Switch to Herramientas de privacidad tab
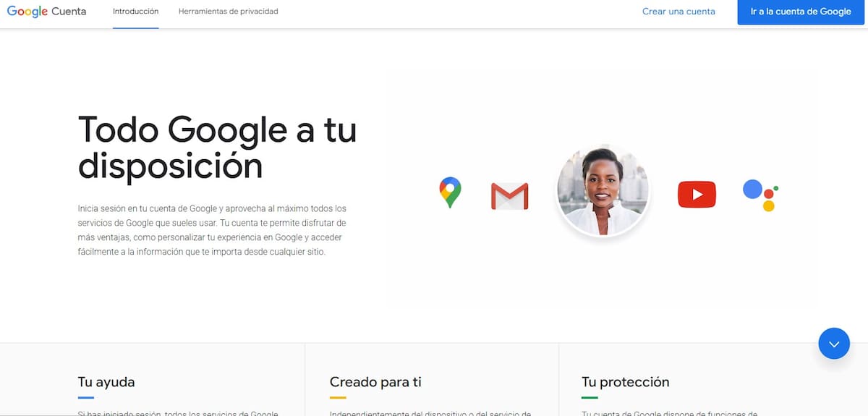This screenshot has width=868, height=416. (229, 12)
